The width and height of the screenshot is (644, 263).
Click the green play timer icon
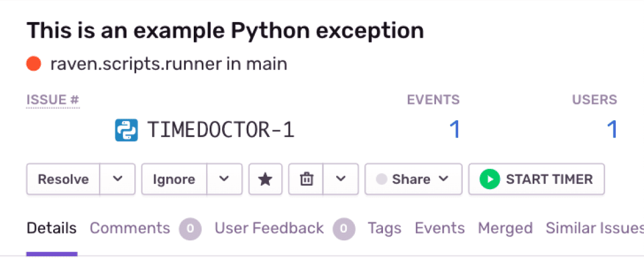point(490,179)
